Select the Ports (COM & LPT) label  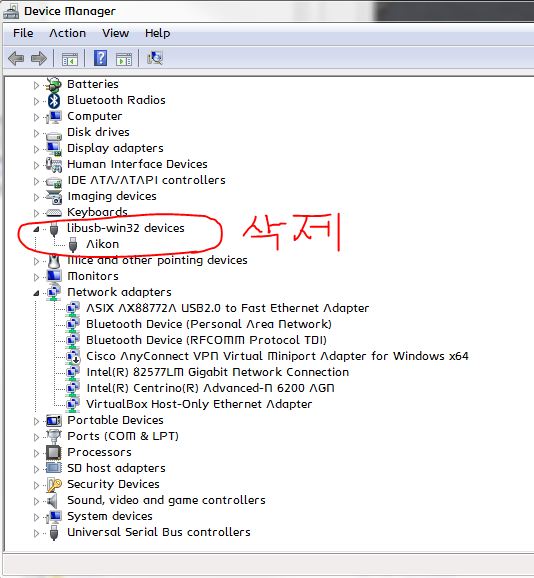click(123, 436)
